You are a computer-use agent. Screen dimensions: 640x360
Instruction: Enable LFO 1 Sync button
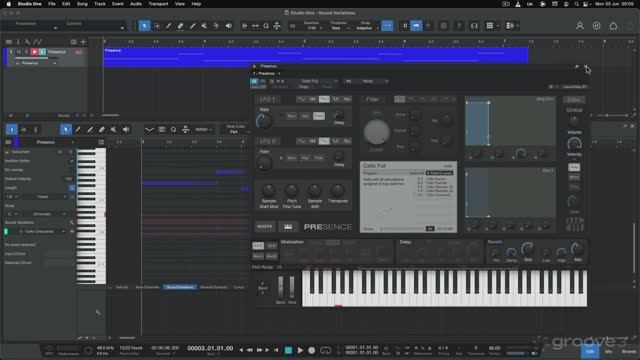[291, 116]
